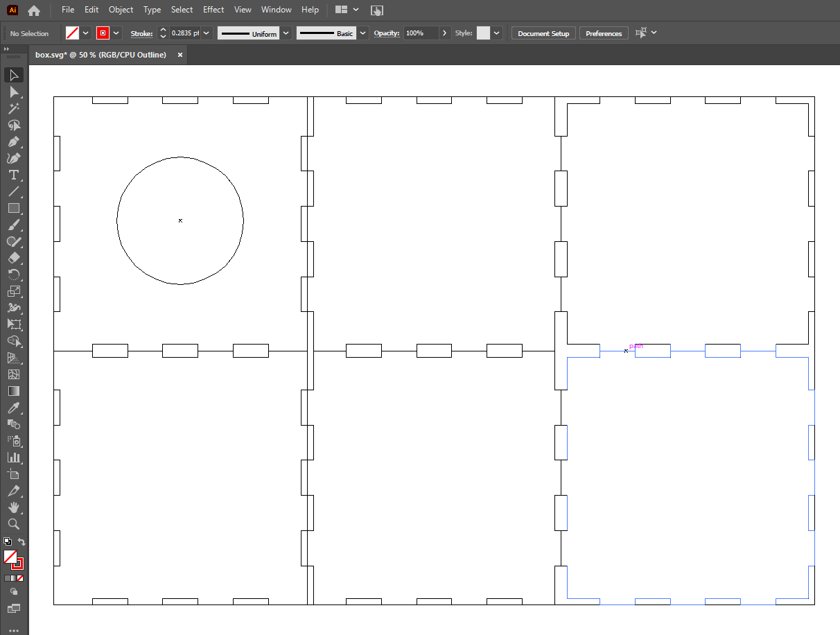Expand the Uniform width profile dropdown
Viewport: 840px width, 635px height.
(x=285, y=33)
